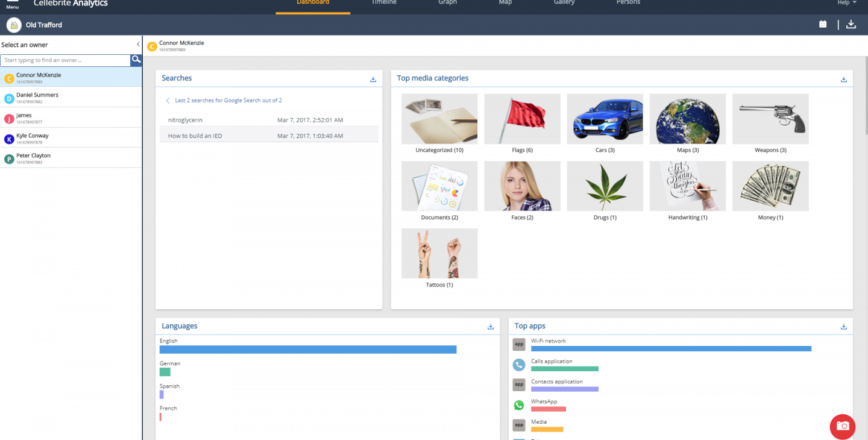The height and width of the screenshot is (440, 868).
Task: Click the Wi-Fi network usage bar
Action: (x=671, y=348)
